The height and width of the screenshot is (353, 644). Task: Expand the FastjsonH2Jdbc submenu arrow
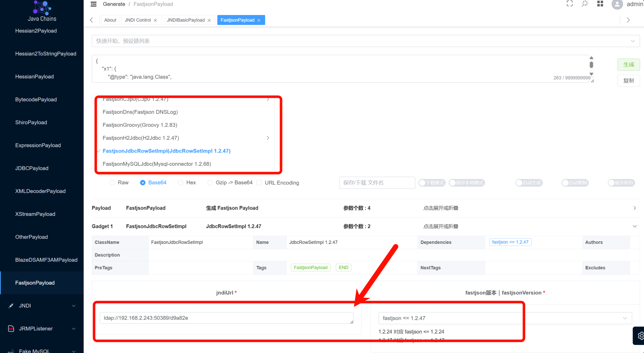pyautogui.click(x=268, y=138)
